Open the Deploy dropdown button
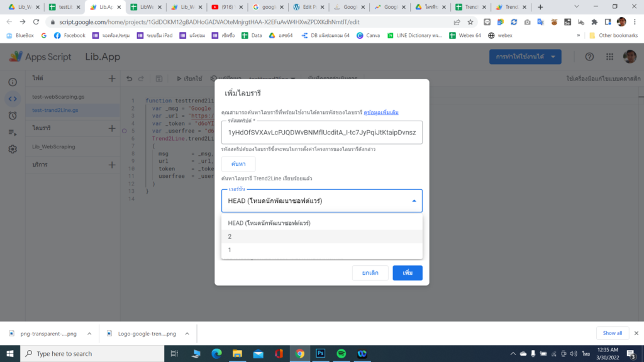This screenshot has width=644, height=362. [525, 57]
